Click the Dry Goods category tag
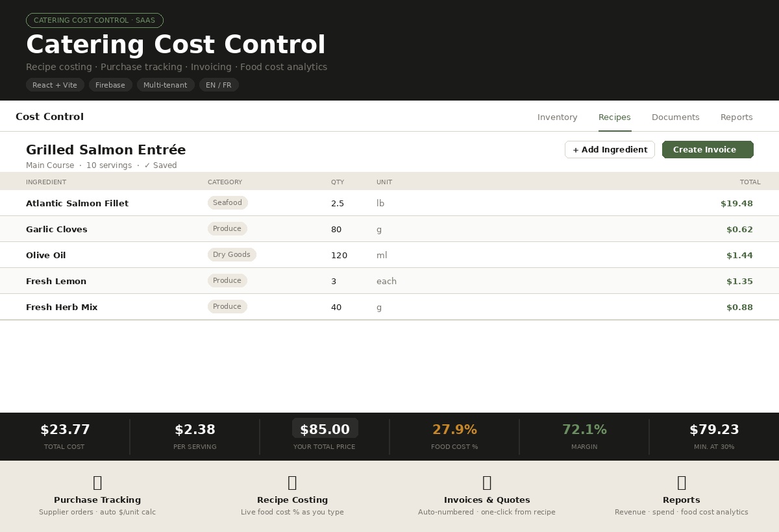The image size is (779, 532). (232, 255)
